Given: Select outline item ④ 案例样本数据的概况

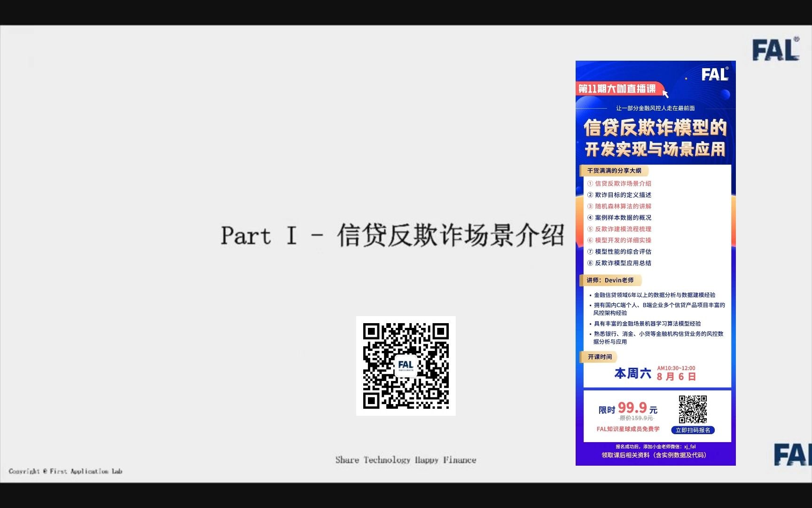Looking at the screenshot, I should (620, 217).
